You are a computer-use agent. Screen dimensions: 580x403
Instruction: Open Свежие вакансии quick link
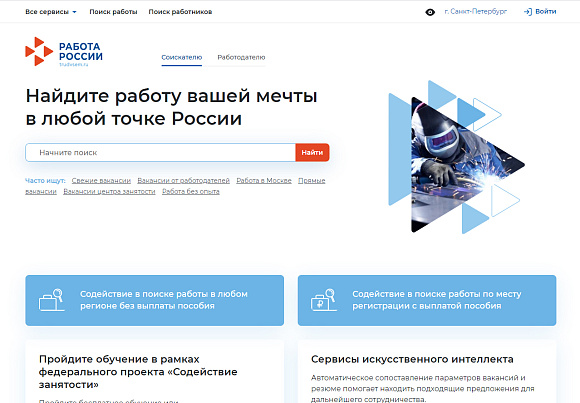(x=101, y=181)
